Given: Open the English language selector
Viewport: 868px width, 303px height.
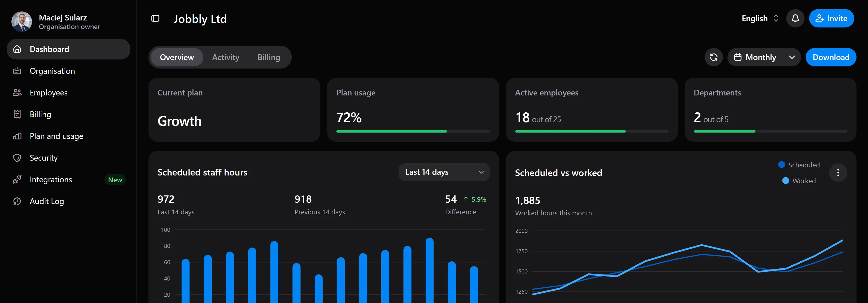Looking at the screenshot, I should [x=760, y=18].
